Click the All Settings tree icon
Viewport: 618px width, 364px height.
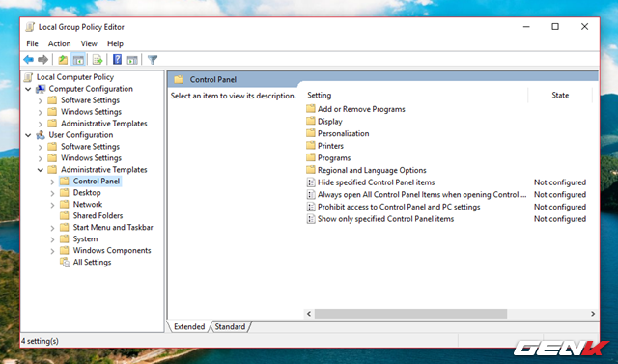click(65, 263)
